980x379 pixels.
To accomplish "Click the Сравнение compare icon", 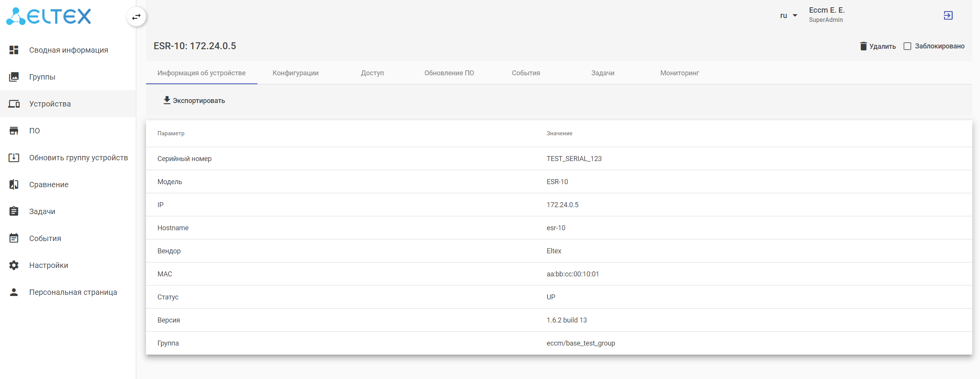I will click(x=14, y=185).
